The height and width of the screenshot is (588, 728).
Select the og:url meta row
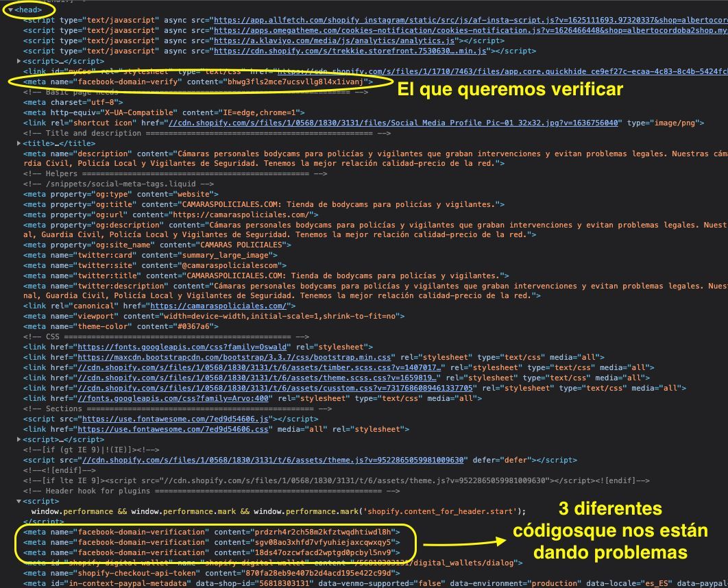pyautogui.click(x=171, y=215)
